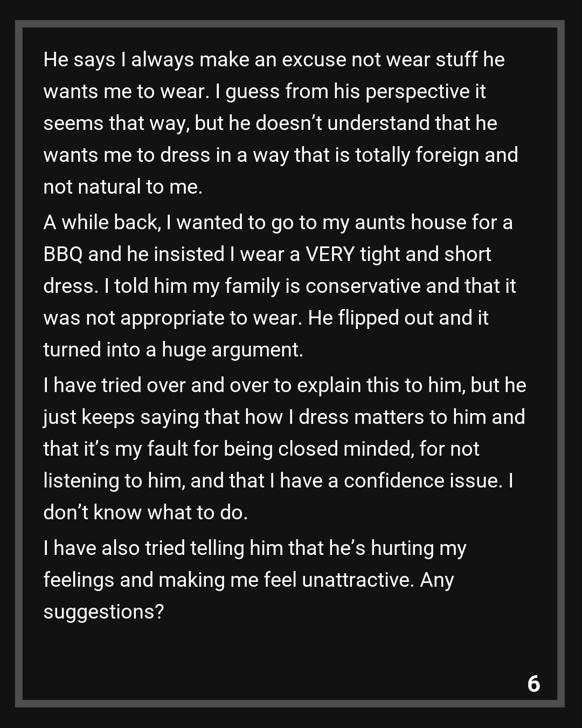Click the sentence 'don't know what to do.'
This screenshot has height=728, width=582.
pyautogui.click(x=145, y=512)
